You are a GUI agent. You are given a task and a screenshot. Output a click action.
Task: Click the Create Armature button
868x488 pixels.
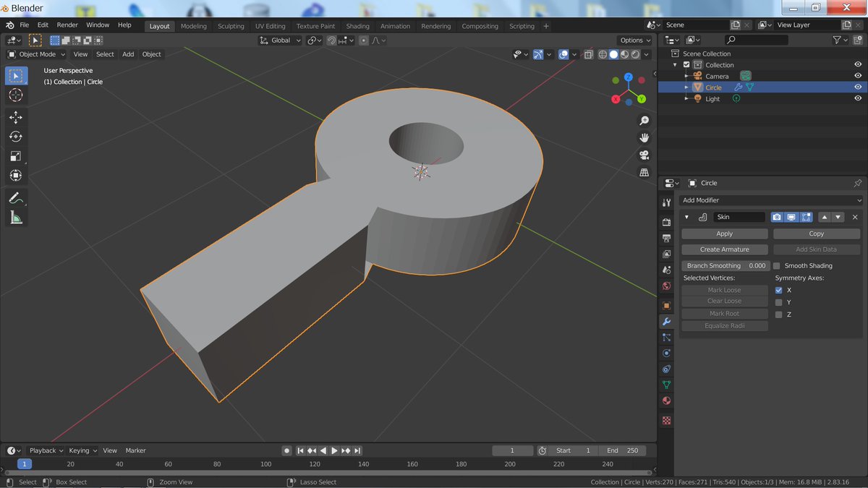tap(724, 249)
